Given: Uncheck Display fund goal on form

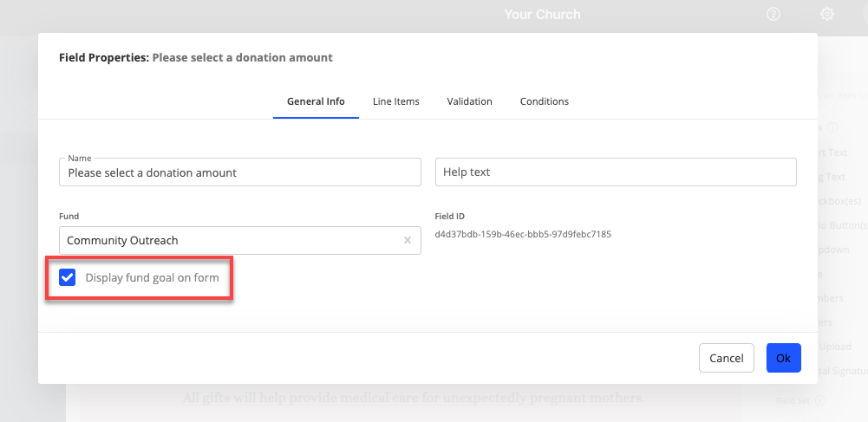Looking at the screenshot, I should click(x=67, y=277).
